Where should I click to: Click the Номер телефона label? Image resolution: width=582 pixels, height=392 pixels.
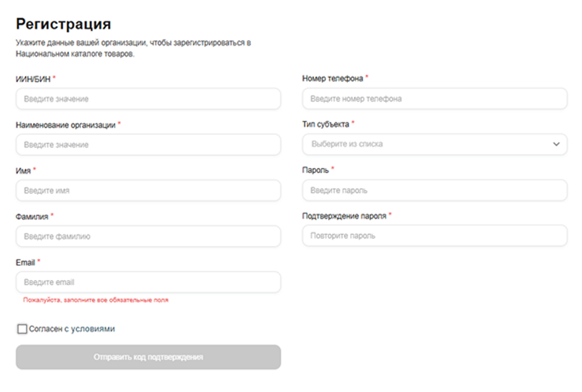click(332, 79)
